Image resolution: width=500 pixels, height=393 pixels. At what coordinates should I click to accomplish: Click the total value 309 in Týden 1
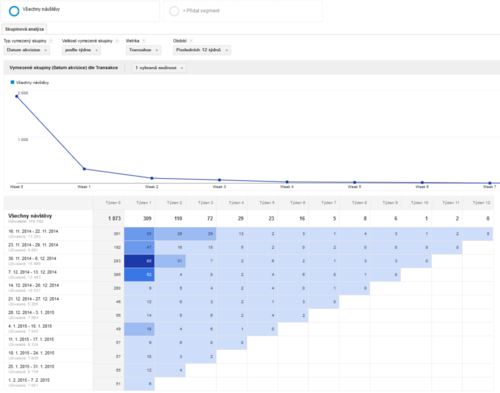tap(147, 219)
